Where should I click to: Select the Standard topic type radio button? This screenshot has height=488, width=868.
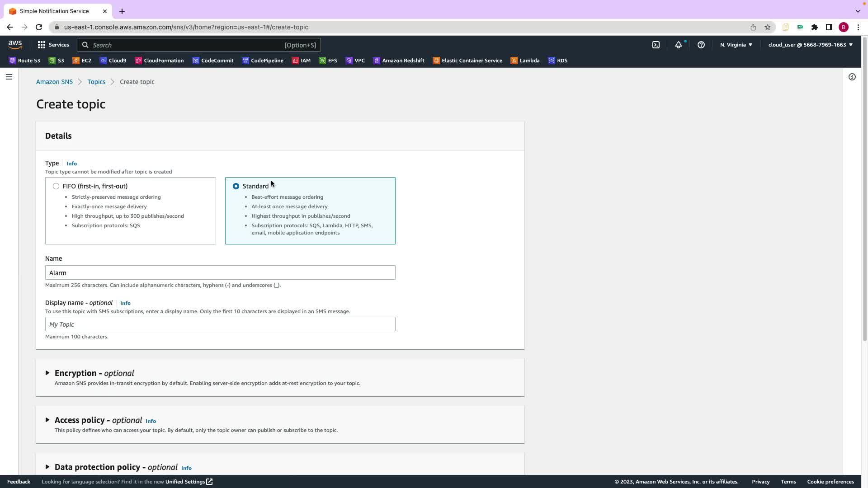pyautogui.click(x=236, y=186)
